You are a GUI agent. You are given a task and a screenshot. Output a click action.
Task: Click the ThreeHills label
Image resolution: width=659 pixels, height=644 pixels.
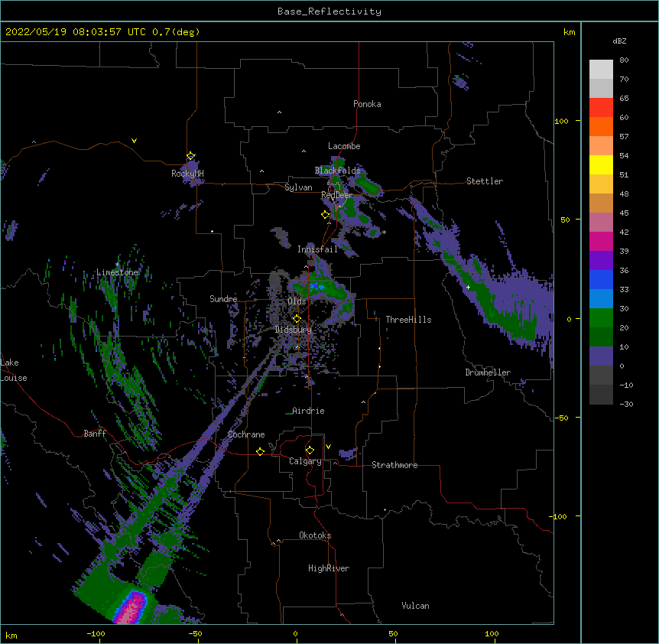[408, 320]
